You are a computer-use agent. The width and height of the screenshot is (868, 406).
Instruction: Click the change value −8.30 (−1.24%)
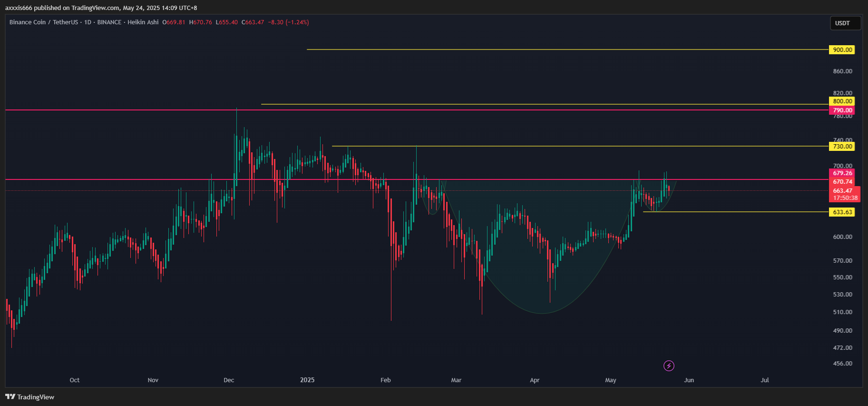288,22
